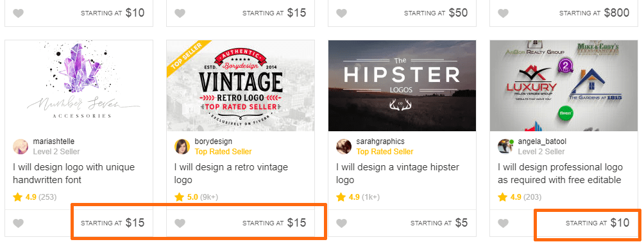
Task: Open mariashtelle profile avatar
Action: pos(21,147)
